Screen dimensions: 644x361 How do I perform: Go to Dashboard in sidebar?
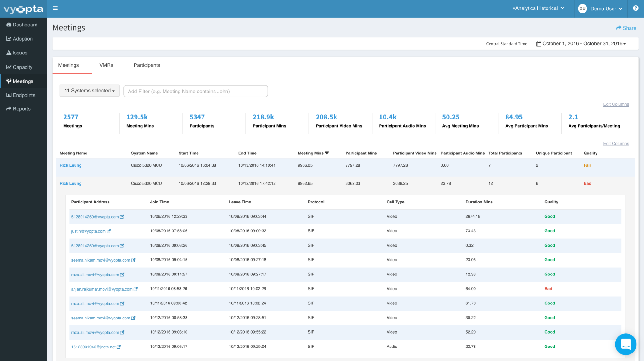point(23,25)
